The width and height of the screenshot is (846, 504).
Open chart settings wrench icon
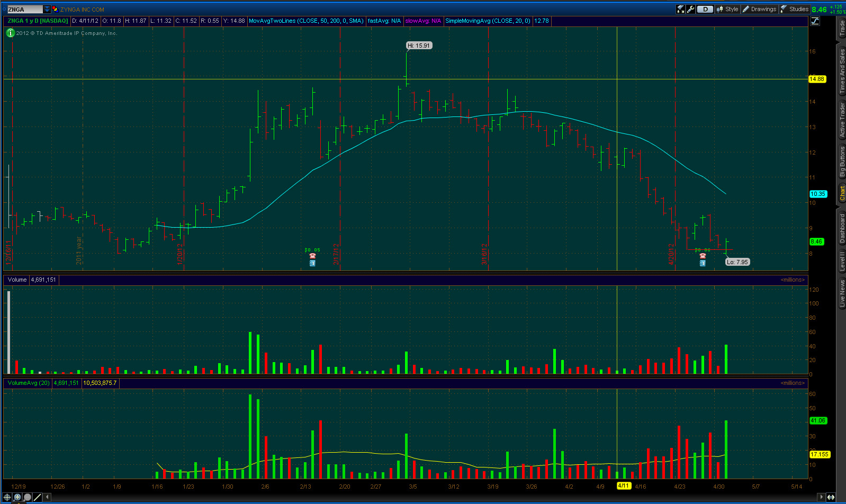point(690,9)
